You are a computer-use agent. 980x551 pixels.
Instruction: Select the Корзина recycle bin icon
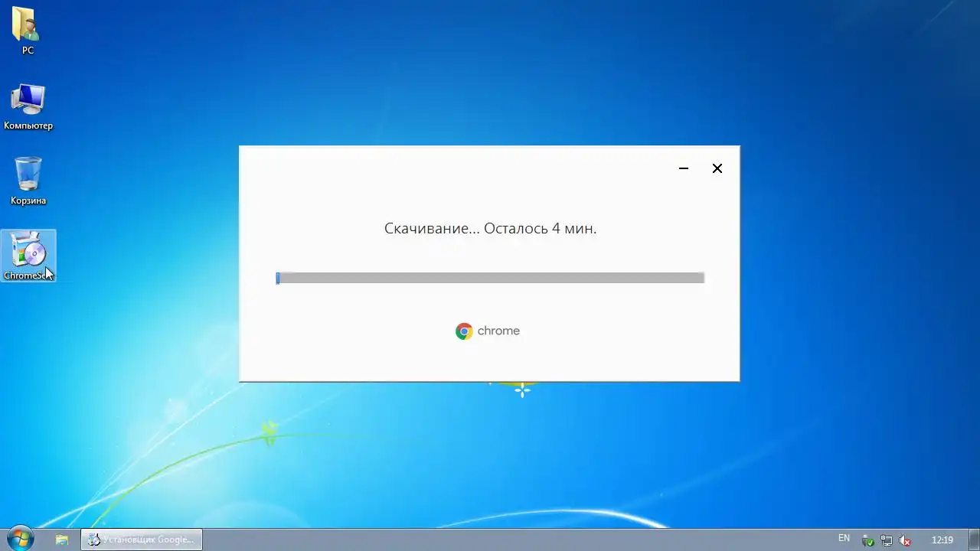[x=28, y=181]
